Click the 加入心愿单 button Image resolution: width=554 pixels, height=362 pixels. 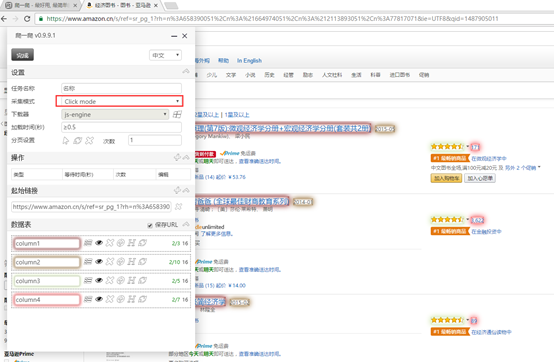480,178
